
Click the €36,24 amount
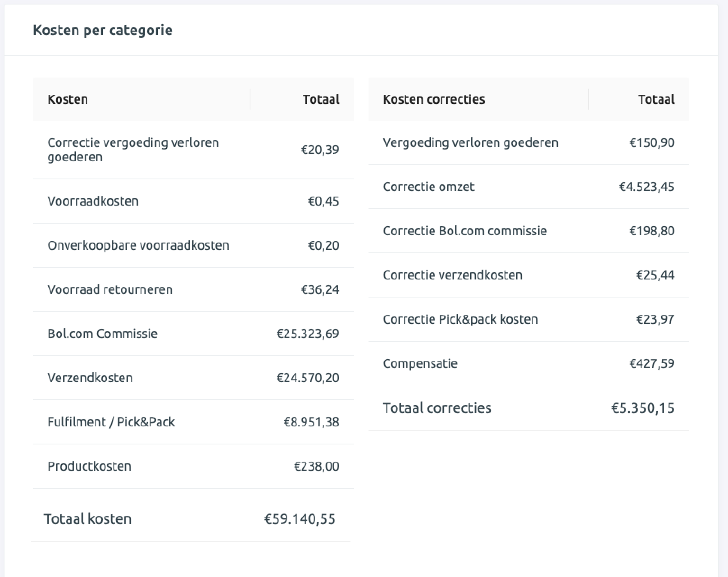(320, 289)
